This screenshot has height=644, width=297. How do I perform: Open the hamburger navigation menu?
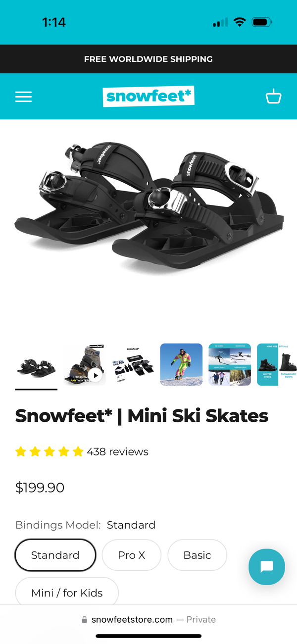[23, 97]
